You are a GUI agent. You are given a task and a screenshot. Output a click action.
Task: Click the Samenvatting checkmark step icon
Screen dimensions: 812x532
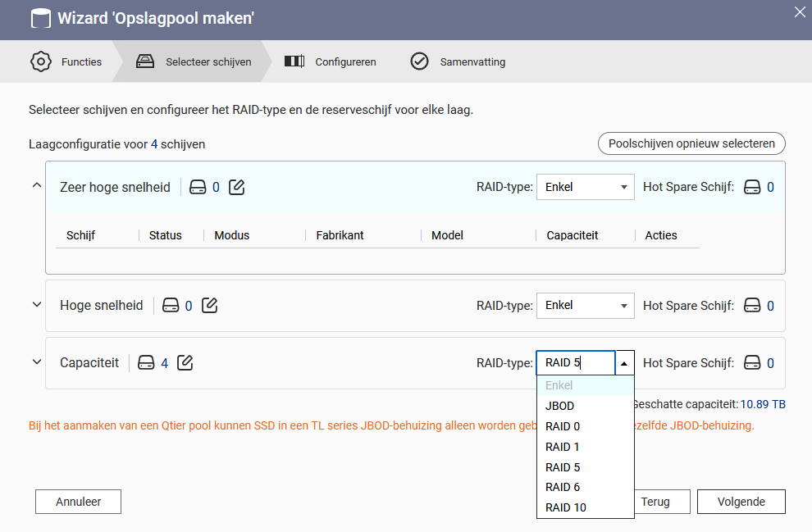tap(419, 61)
